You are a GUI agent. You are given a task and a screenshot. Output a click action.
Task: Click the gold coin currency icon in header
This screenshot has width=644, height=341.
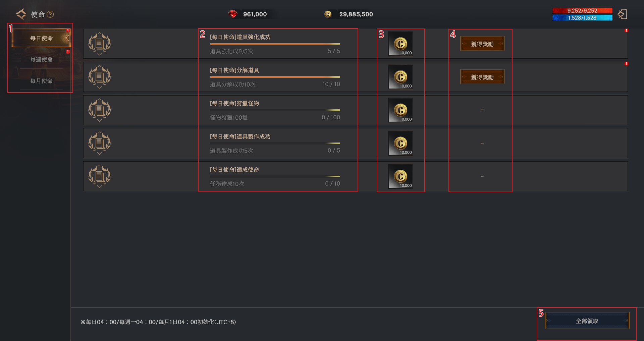tap(328, 14)
